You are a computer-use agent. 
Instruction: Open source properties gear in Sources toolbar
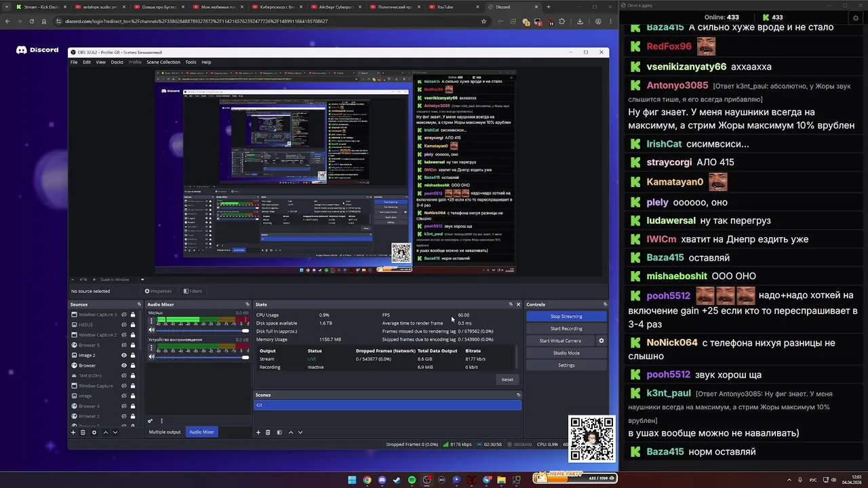coord(94,432)
